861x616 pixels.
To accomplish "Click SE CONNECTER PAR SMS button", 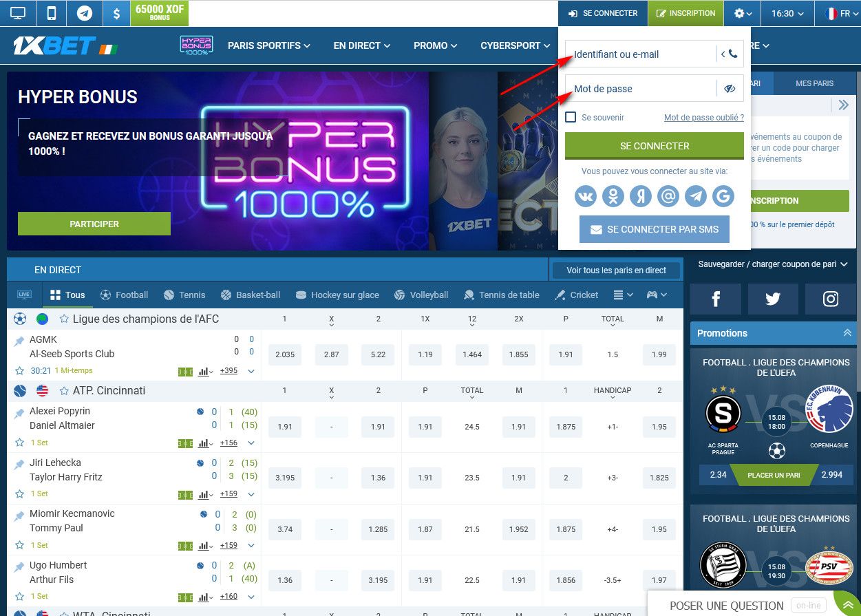I will click(x=655, y=229).
